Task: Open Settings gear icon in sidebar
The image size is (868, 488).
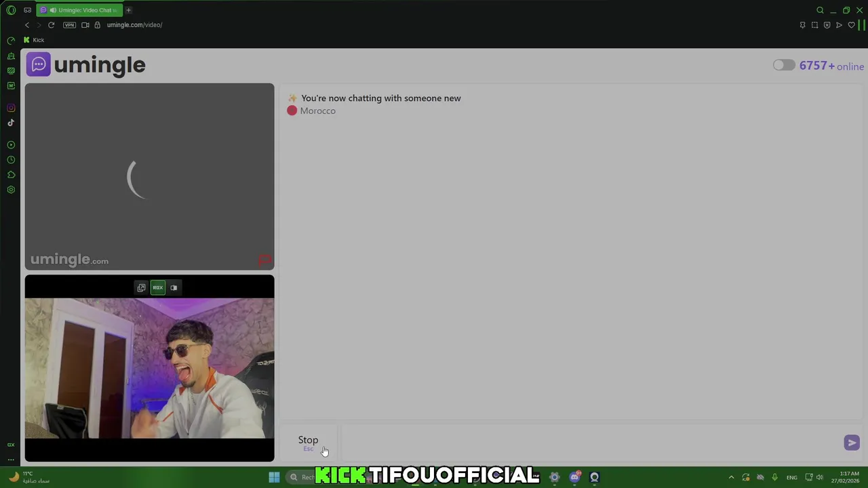Action: point(11,190)
